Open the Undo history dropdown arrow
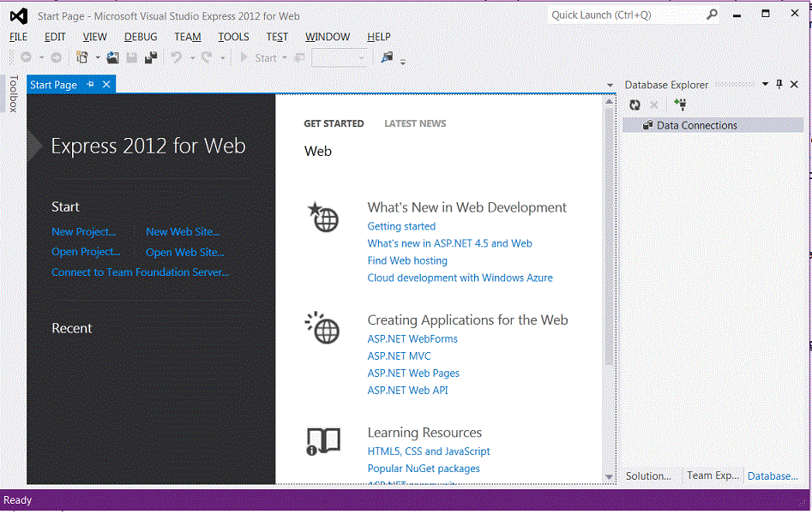This screenshot has height=514, width=812. coord(192,58)
